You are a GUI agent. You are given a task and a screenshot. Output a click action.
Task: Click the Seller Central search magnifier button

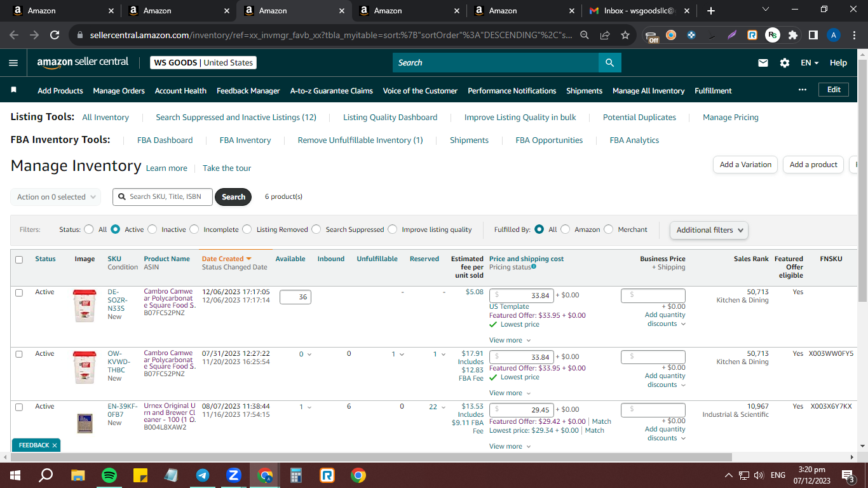609,62
